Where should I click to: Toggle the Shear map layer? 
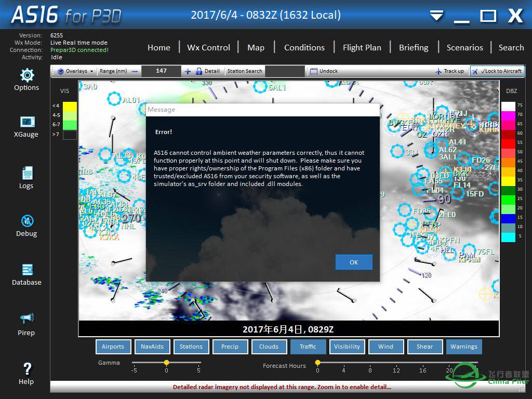click(x=425, y=347)
